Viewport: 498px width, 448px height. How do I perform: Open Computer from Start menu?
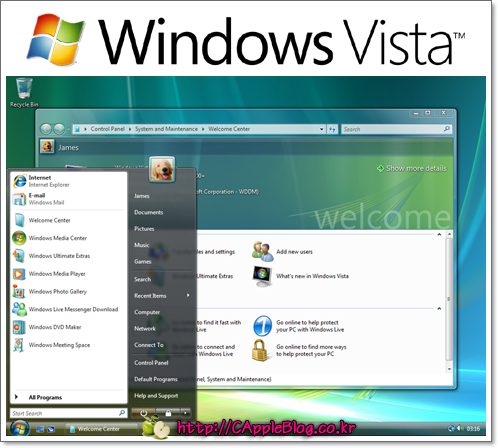(x=147, y=312)
